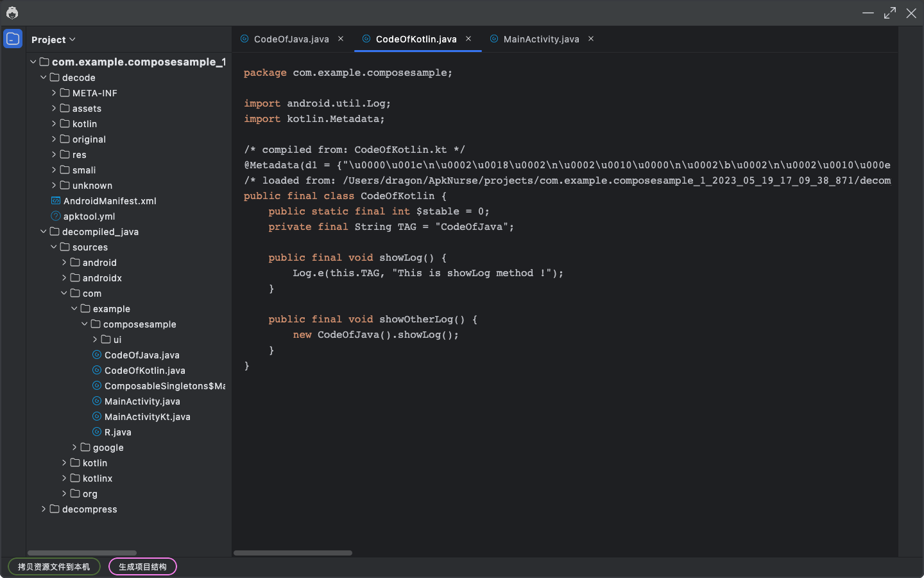924x578 pixels.
Task: Select AndroidManifest.xml in the tree
Action: [110, 201]
